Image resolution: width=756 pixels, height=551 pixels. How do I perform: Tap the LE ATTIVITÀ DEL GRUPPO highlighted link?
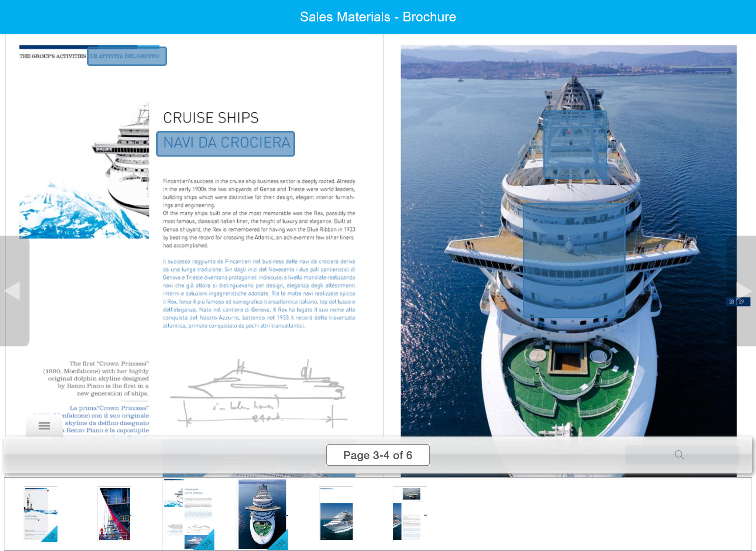pyautogui.click(x=127, y=56)
